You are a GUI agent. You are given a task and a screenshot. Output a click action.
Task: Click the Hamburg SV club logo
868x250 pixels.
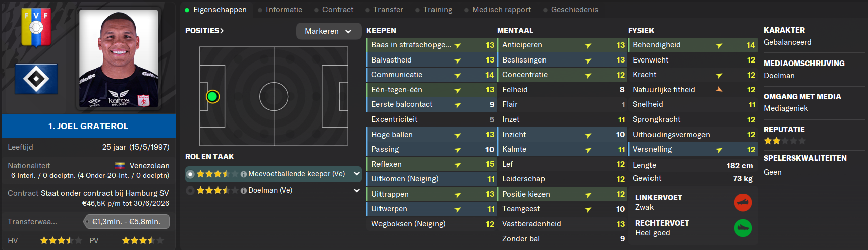coord(36,79)
